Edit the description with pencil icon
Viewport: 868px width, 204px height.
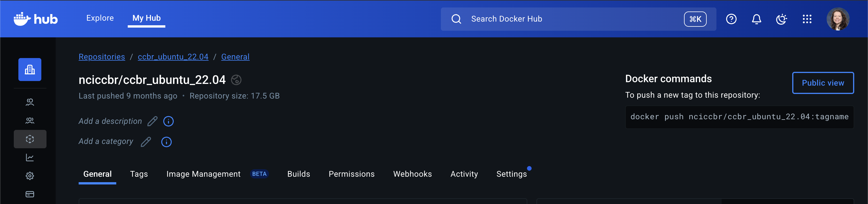152,121
